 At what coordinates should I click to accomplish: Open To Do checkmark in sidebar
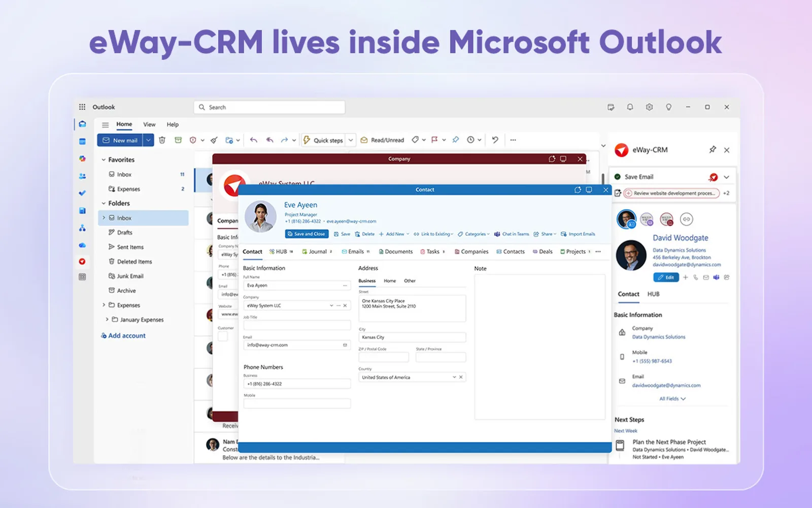click(x=82, y=193)
